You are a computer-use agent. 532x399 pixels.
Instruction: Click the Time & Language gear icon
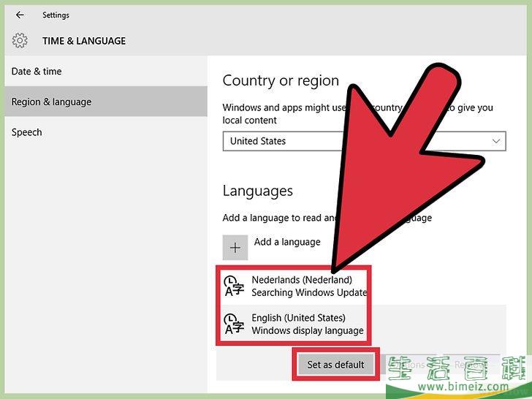tap(20, 41)
